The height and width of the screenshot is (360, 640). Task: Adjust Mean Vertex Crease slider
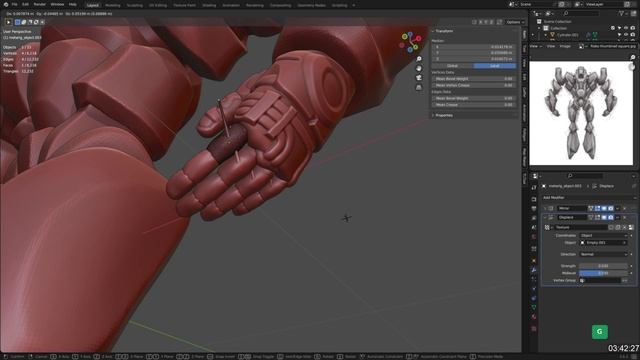[x=474, y=85]
